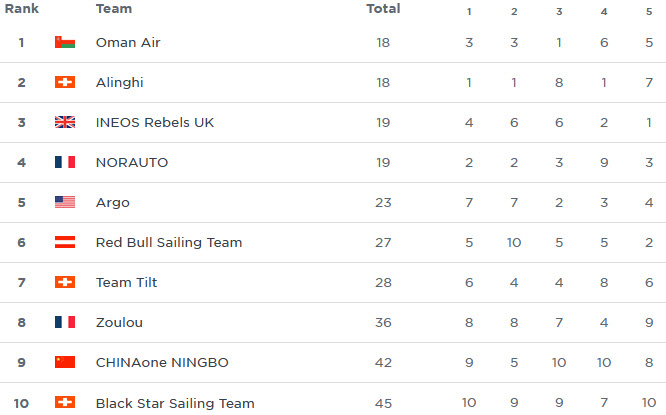Select the Total column header
The width and height of the screenshot is (666, 415).
383,8
